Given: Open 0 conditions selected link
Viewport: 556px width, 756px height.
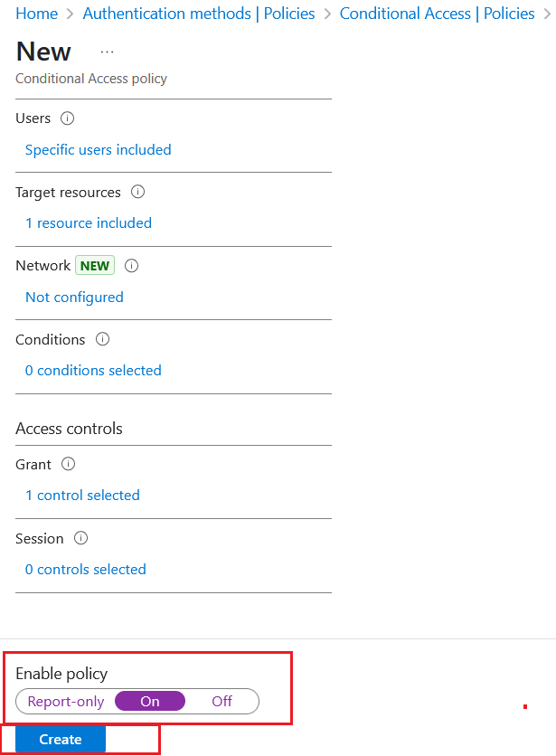Looking at the screenshot, I should click(x=93, y=371).
